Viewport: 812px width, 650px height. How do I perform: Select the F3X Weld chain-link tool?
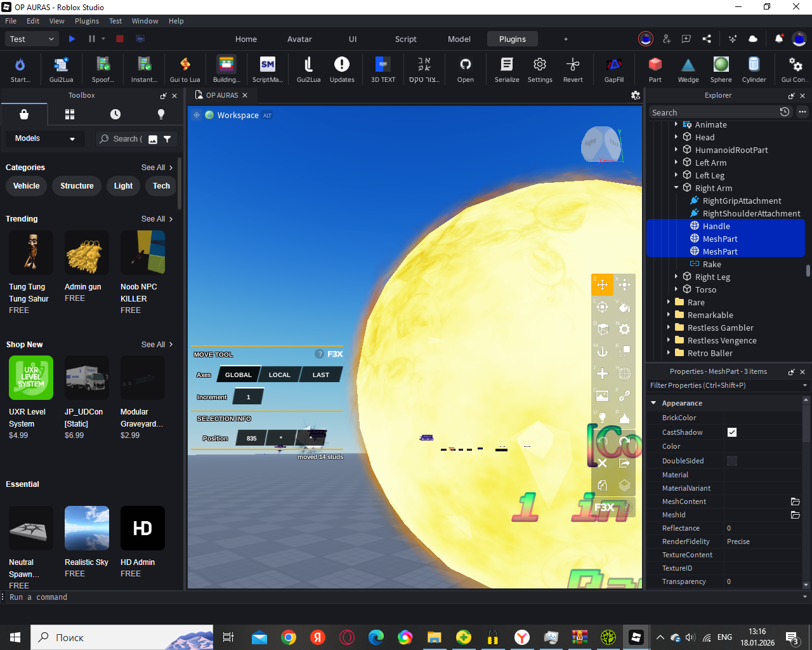[x=625, y=395]
